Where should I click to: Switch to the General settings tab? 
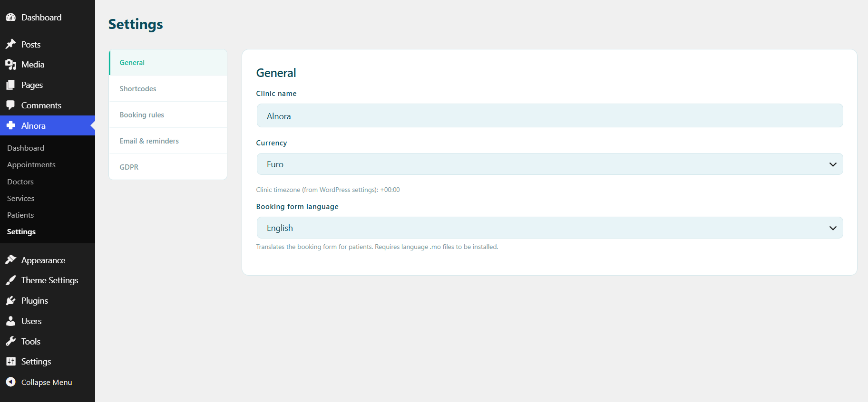(168, 63)
